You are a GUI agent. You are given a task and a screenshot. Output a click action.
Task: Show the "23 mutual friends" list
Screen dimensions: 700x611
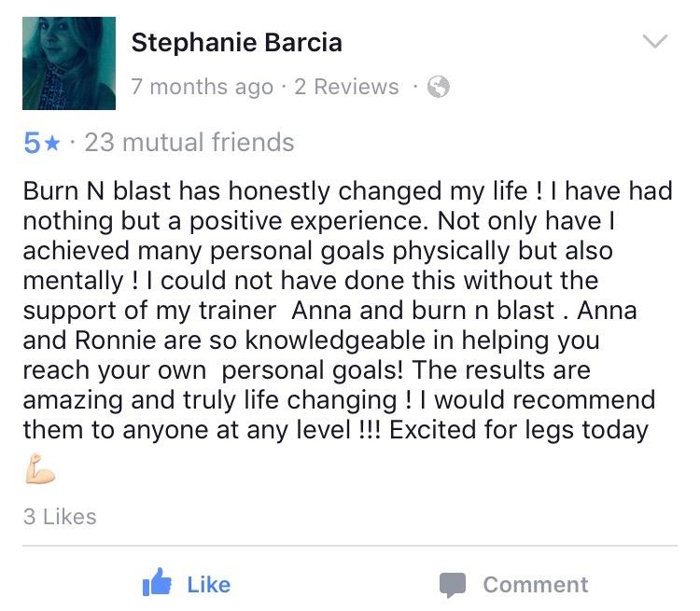point(189,143)
